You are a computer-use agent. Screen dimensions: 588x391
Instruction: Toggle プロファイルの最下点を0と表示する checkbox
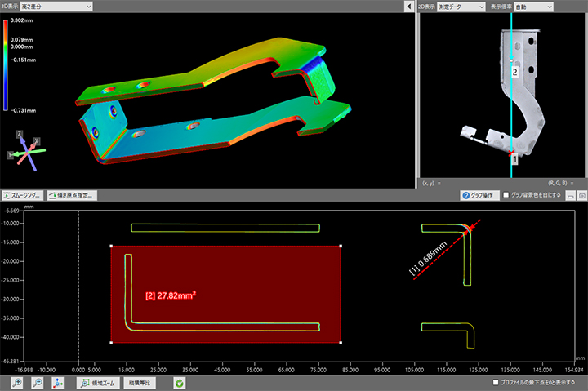pos(497,382)
